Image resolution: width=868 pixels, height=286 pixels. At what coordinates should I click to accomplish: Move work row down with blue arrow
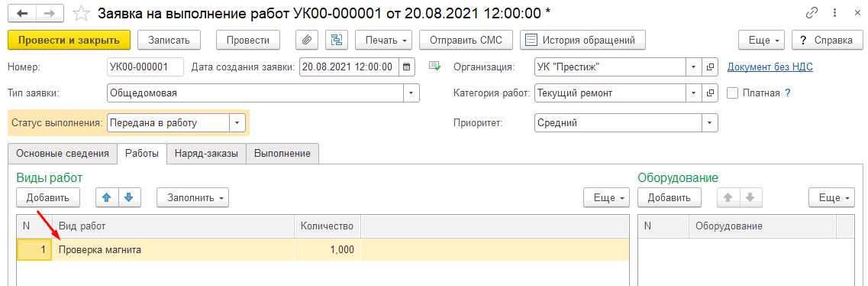click(129, 197)
